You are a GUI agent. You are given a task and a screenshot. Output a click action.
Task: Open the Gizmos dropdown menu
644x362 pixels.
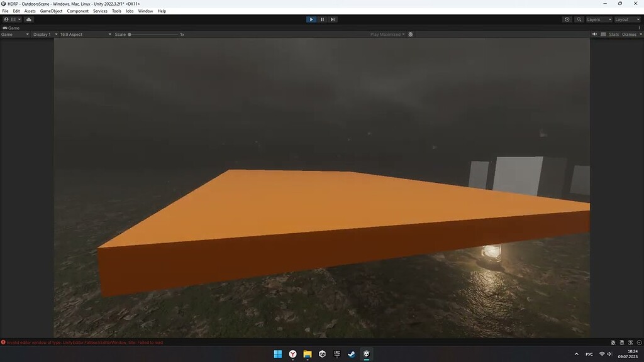pyautogui.click(x=631, y=34)
